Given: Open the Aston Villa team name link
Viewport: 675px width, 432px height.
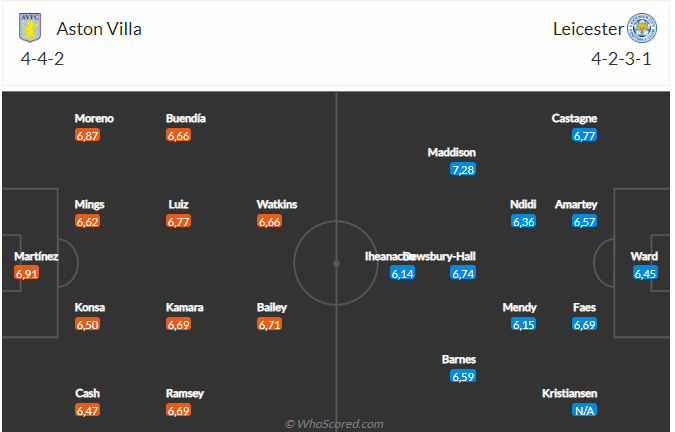Looking at the screenshot, I should (x=99, y=29).
